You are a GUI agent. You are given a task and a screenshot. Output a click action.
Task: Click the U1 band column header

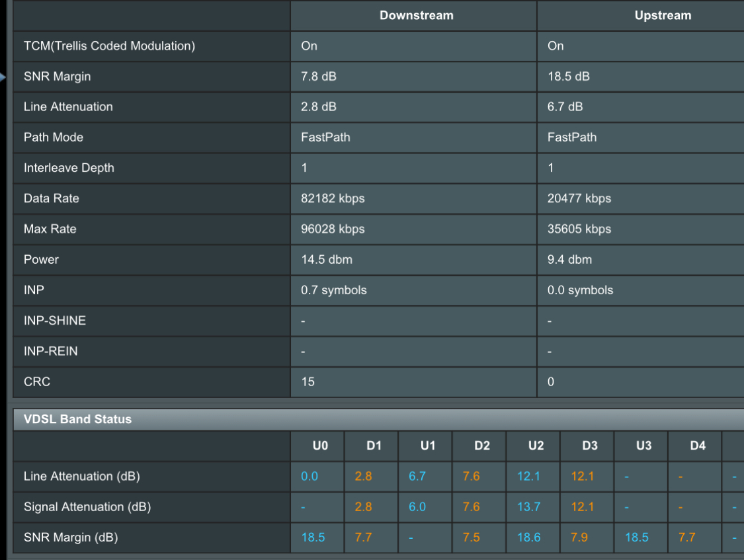tap(427, 446)
